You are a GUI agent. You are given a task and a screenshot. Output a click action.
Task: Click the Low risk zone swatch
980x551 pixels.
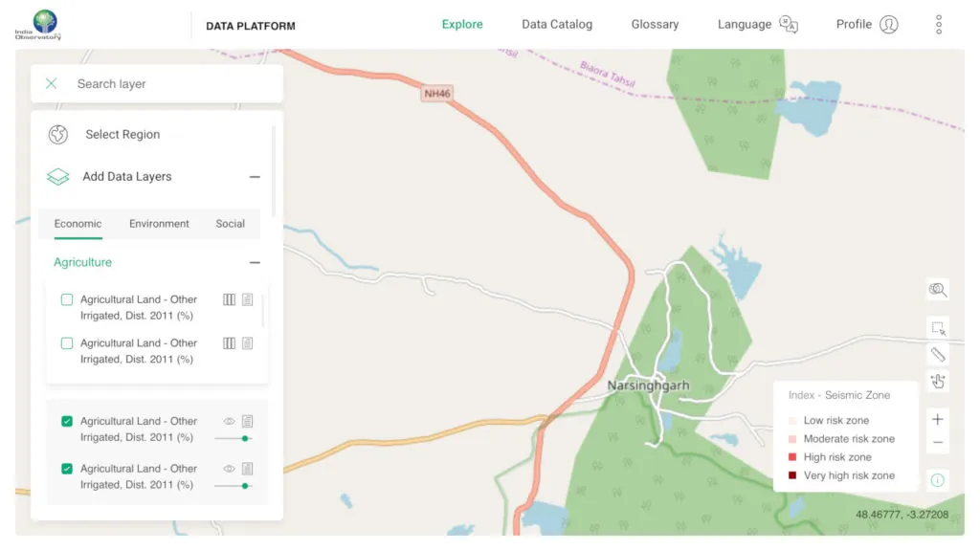(792, 421)
